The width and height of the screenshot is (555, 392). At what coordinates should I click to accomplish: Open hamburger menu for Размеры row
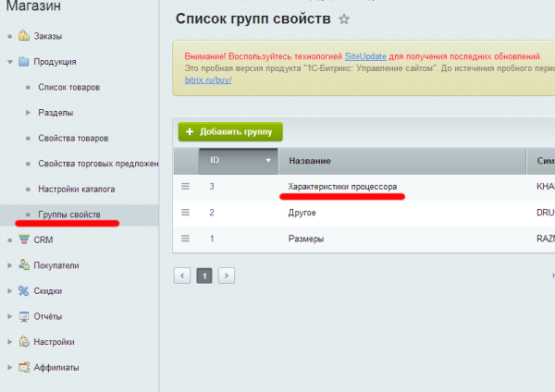(185, 239)
